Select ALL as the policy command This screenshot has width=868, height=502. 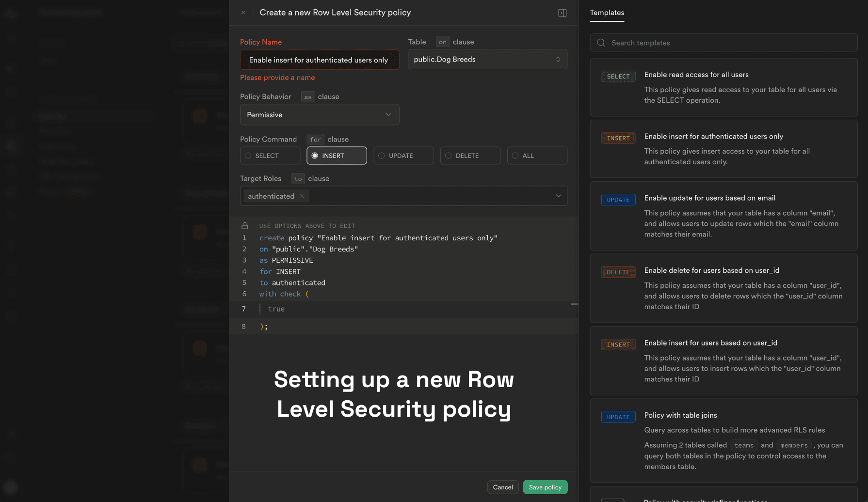pyautogui.click(x=537, y=156)
